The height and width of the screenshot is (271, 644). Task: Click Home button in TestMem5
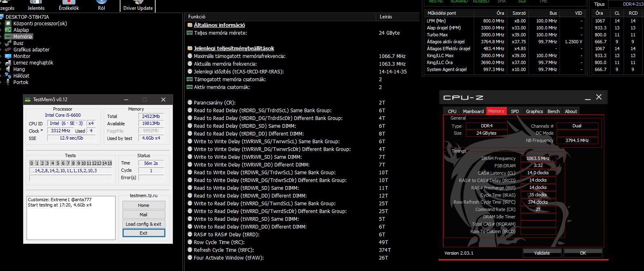click(144, 205)
